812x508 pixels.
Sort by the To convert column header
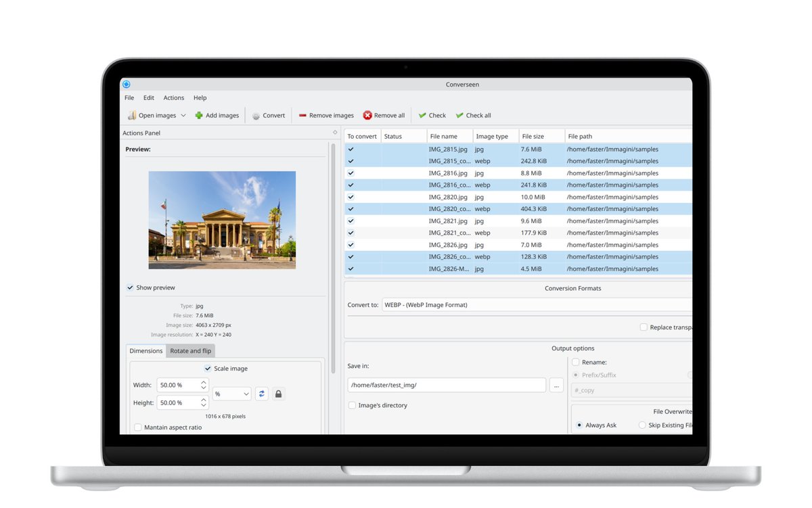coord(363,137)
